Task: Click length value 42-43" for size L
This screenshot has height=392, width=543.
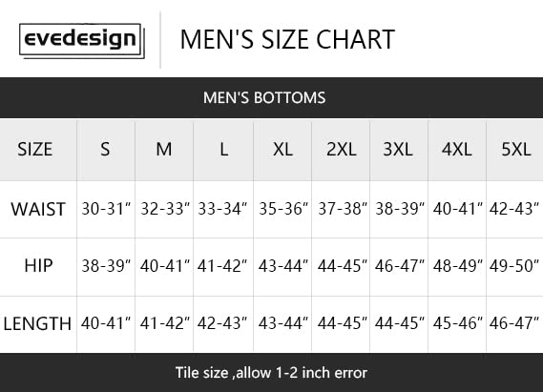Action: click(222, 323)
